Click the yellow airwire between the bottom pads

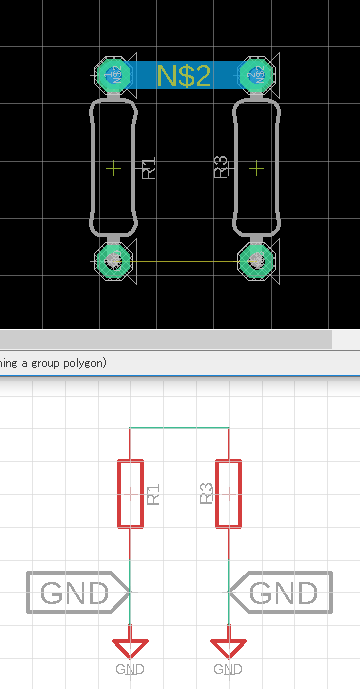pos(185,261)
